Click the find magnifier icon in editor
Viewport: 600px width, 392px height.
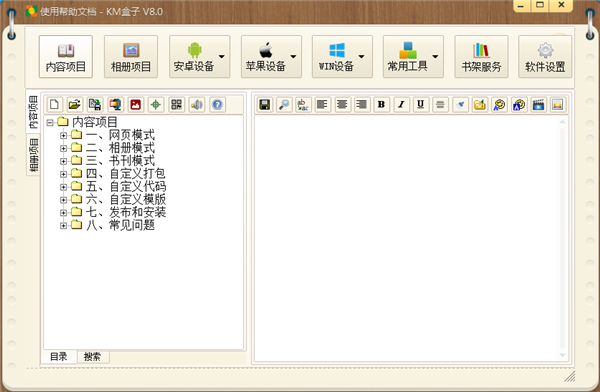pyautogui.click(x=284, y=105)
